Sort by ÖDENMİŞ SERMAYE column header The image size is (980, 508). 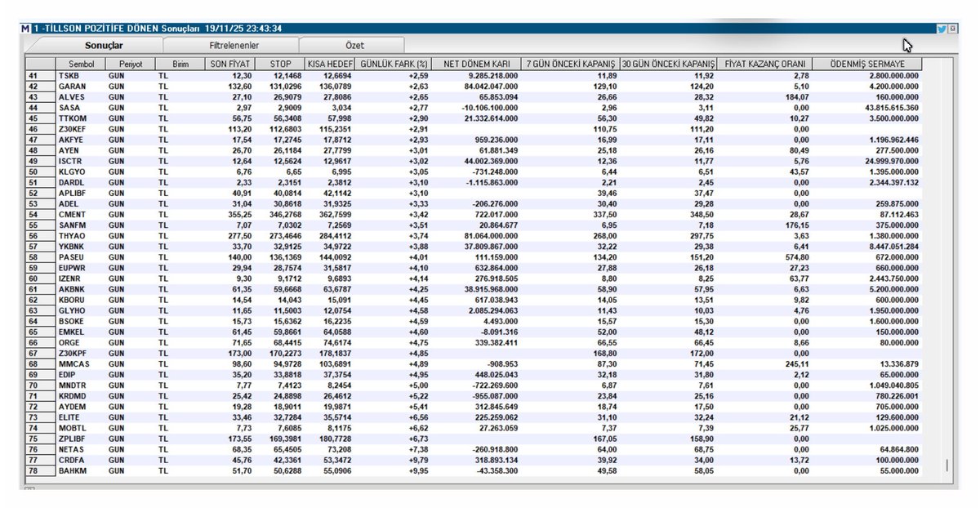pyautogui.click(x=867, y=64)
